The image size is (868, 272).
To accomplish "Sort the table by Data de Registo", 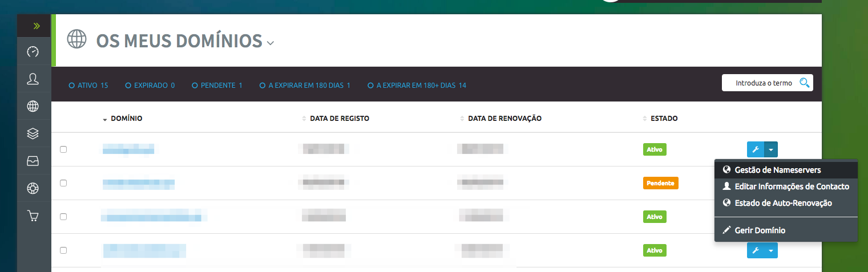I will pos(339,119).
